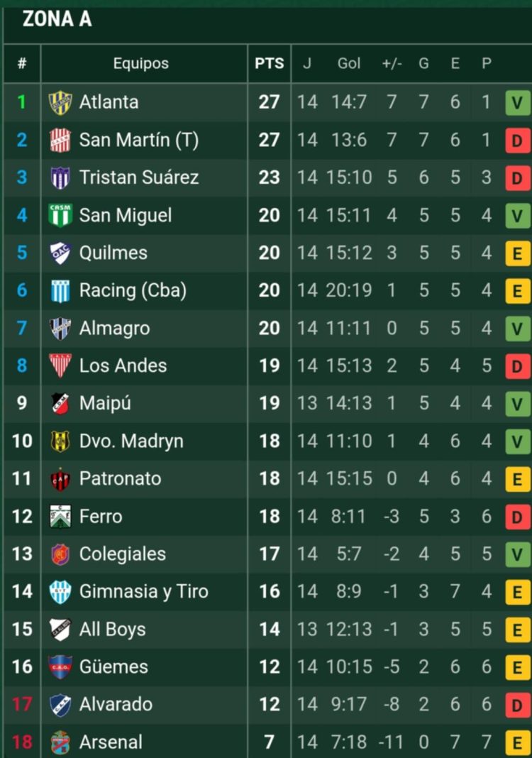532x758 pixels.
Task: Click the Maipú team crest icon
Action: [x=60, y=403]
